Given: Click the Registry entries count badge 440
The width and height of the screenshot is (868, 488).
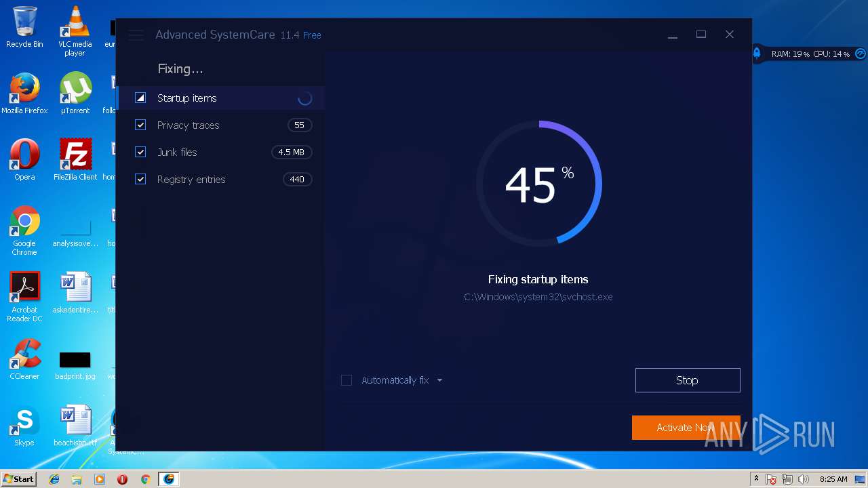Looking at the screenshot, I should coord(297,179).
